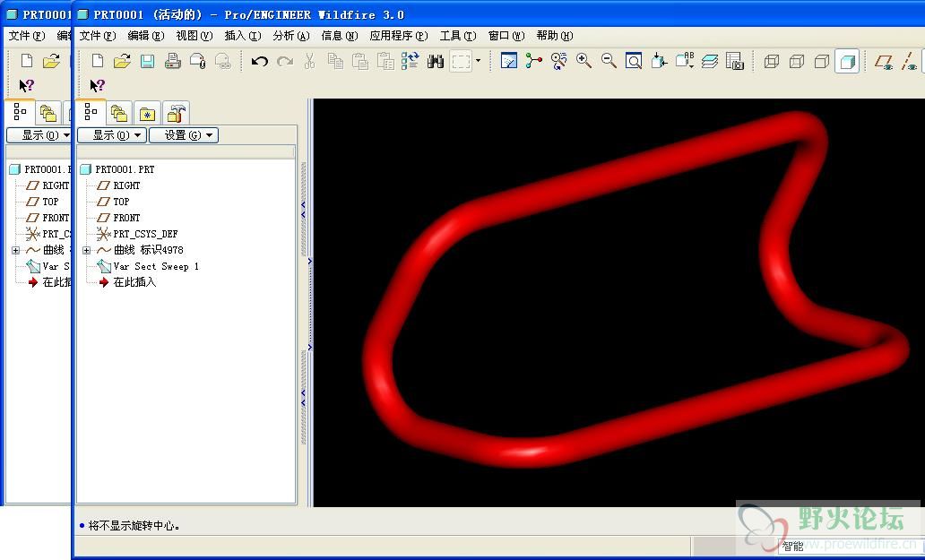Select PRT0001.PRT in front model tree

pyautogui.click(x=117, y=169)
